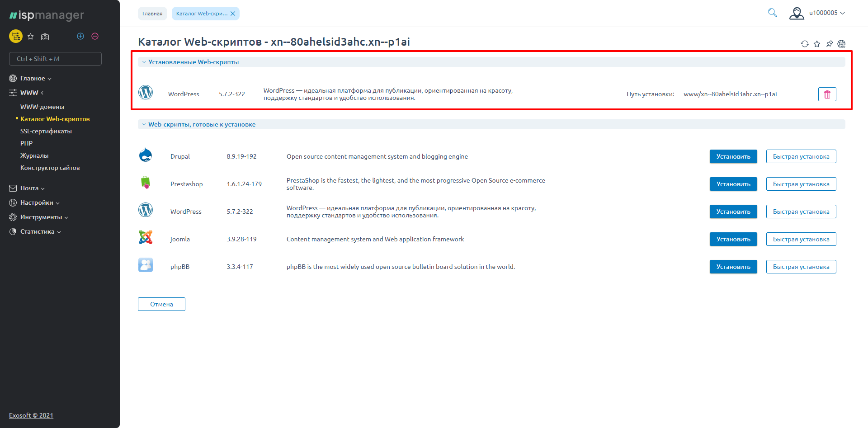Viewport: 868px width, 428px height.
Task: Collapse the Установленные Web-скрипты section
Action: (193, 62)
